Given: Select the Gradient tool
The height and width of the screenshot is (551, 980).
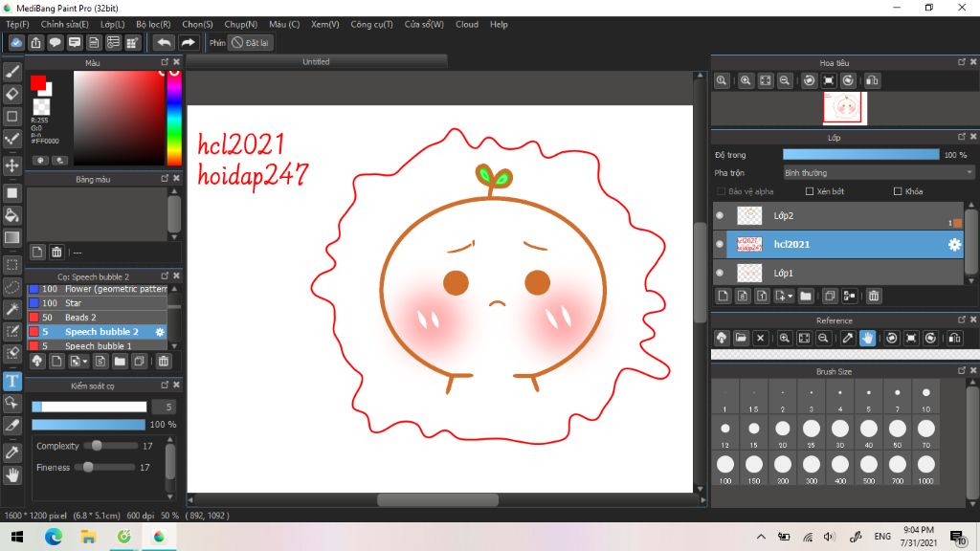Looking at the screenshot, I should tap(11, 237).
